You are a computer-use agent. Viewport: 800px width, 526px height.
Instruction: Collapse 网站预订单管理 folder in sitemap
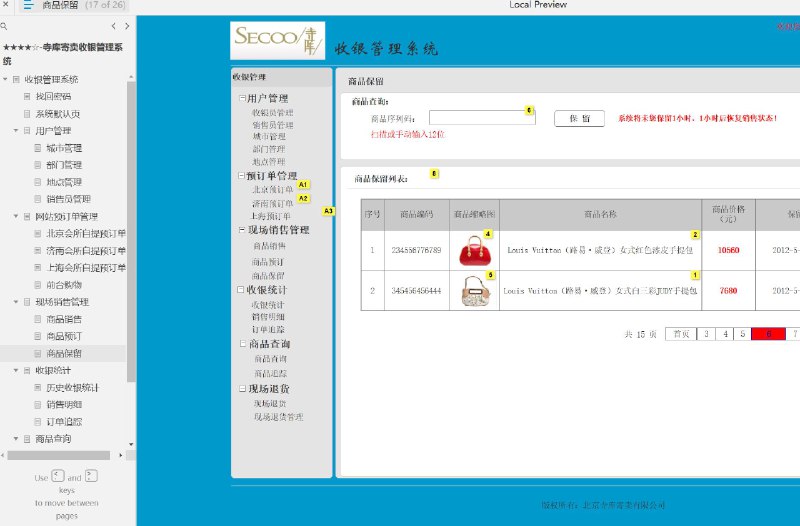(x=16, y=216)
